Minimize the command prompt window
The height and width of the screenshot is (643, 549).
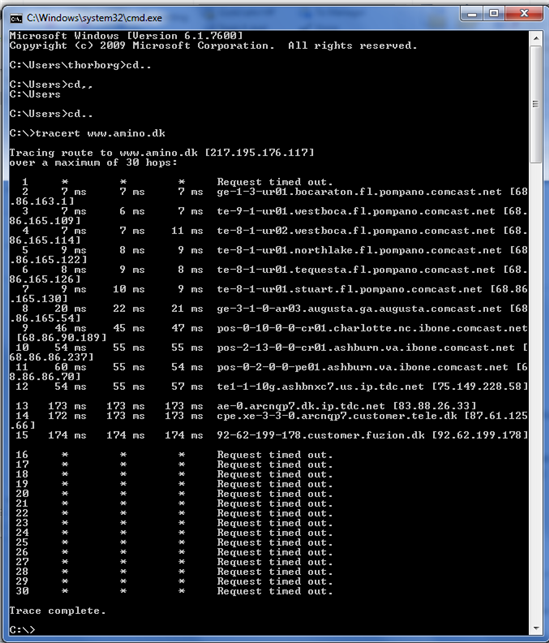point(472,14)
